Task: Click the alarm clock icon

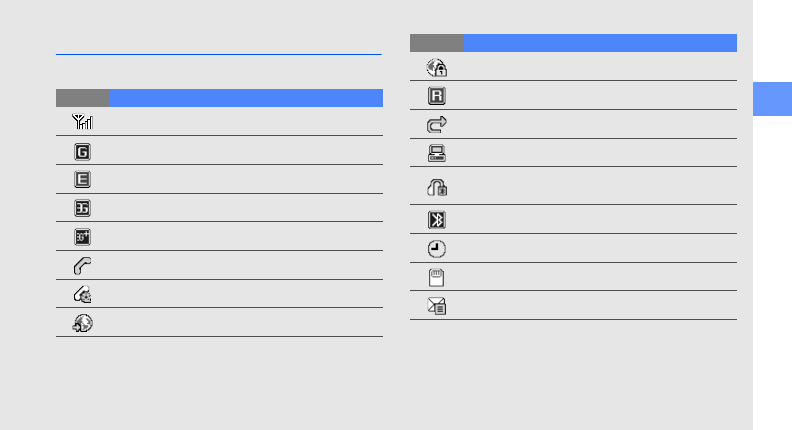Action: point(437,249)
